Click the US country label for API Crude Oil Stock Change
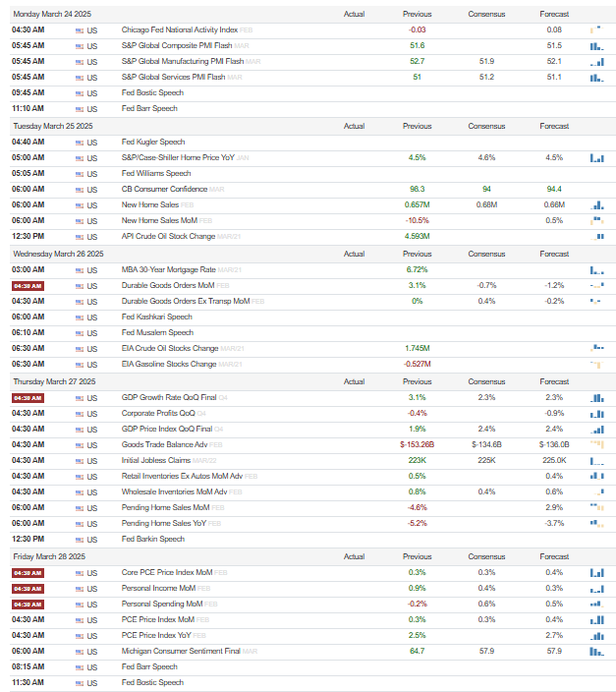Screen dimensions: 616x692 point(91,237)
